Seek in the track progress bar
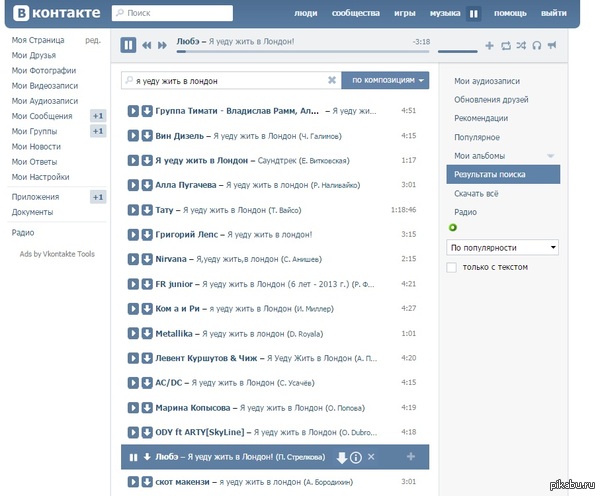 tap(303, 51)
